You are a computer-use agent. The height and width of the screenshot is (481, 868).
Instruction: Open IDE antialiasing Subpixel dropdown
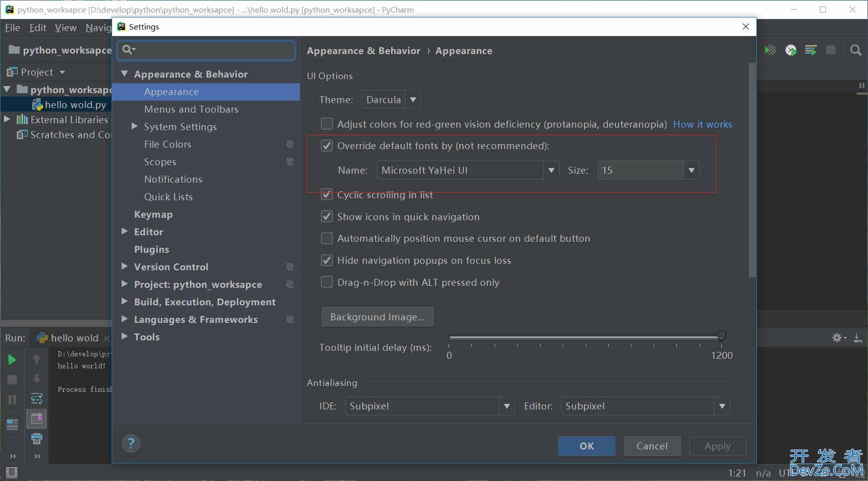coord(429,406)
